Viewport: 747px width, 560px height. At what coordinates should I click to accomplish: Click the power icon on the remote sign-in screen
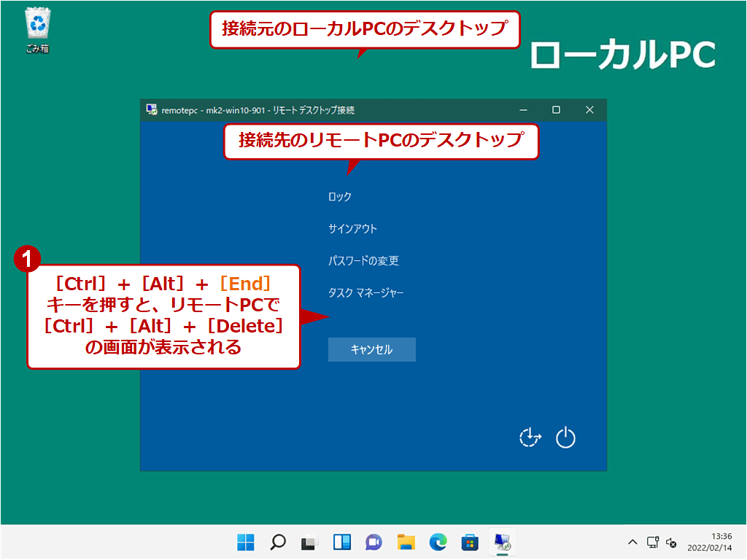tap(565, 437)
